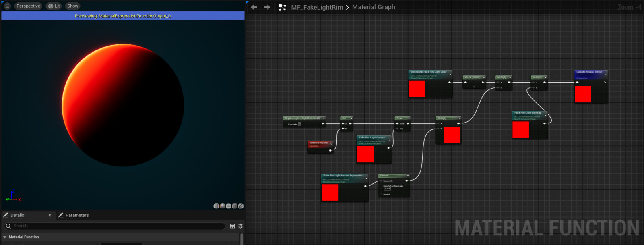Navigate forward in graph history
Viewport: 644px width, 245px height.
267,7
